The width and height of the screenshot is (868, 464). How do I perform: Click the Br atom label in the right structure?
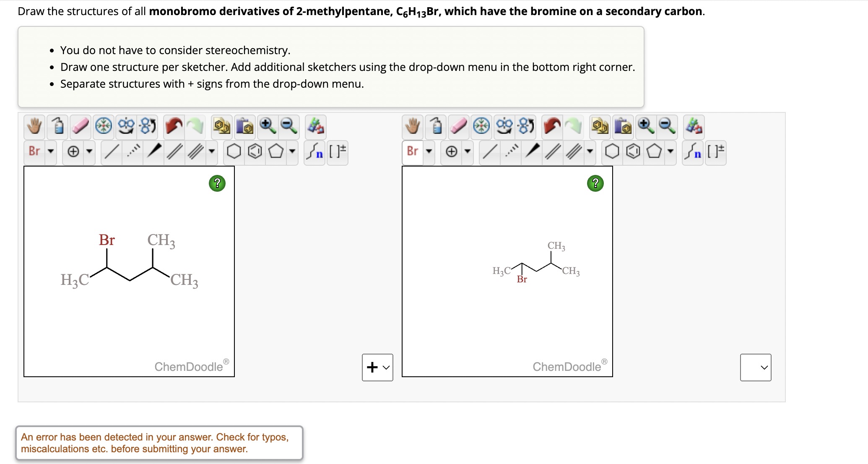click(522, 279)
